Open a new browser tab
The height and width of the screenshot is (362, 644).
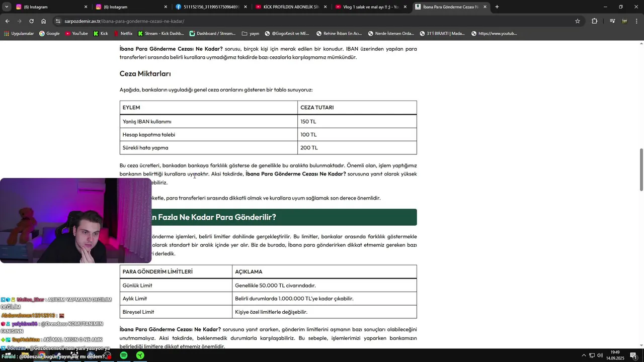tap(497, 7)
